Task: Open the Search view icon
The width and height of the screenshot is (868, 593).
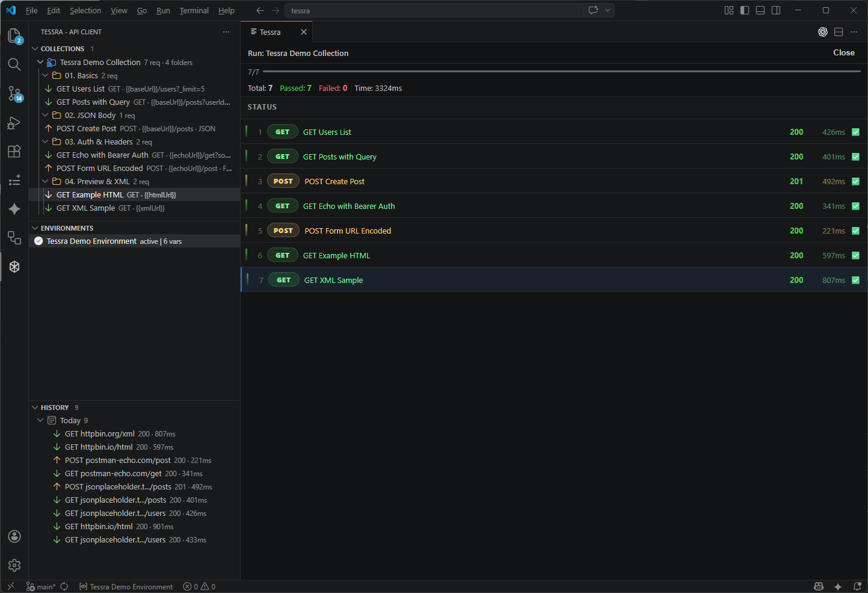Action: [x=14, y=64]
